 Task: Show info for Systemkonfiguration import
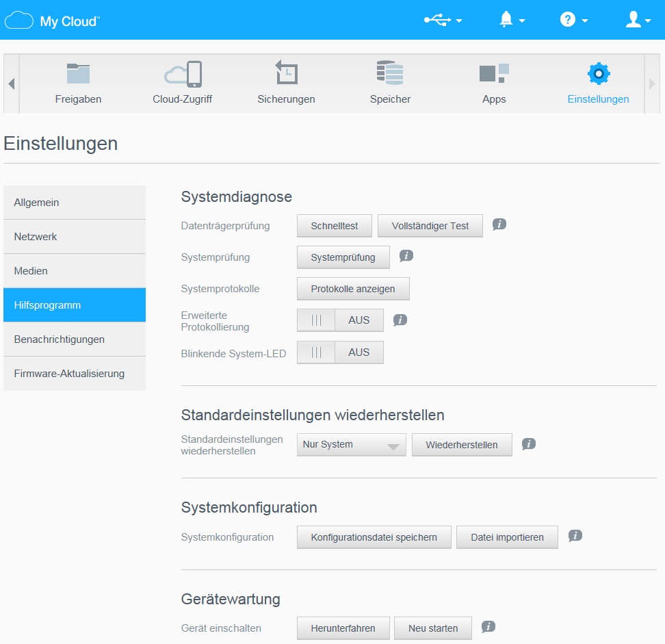pyautogui.click(x=575, y=536)
